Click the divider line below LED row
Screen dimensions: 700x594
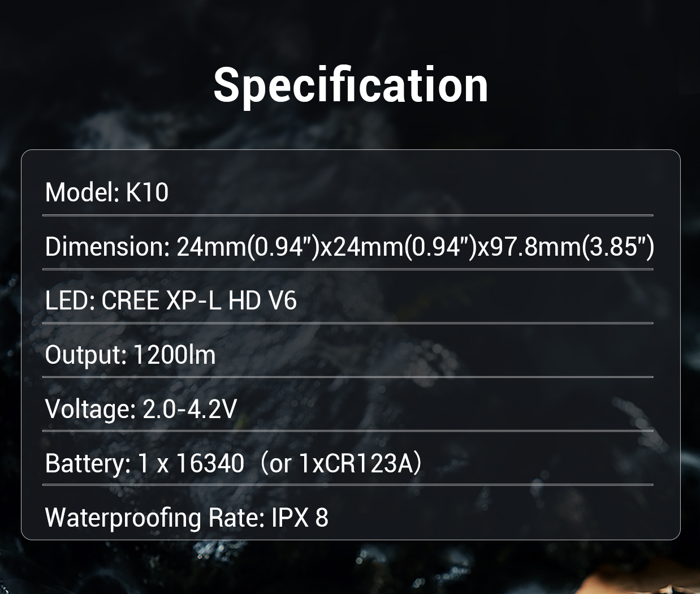pos(348,323)
